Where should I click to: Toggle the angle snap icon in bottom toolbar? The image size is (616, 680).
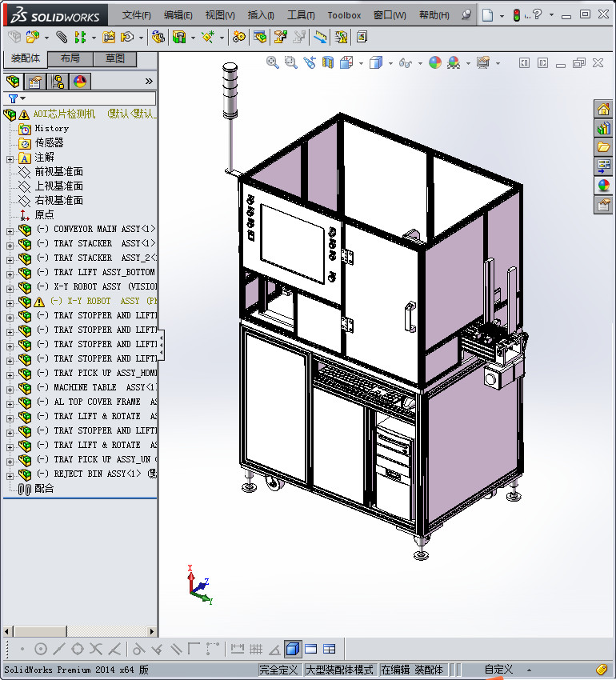(x=274, y=650)
